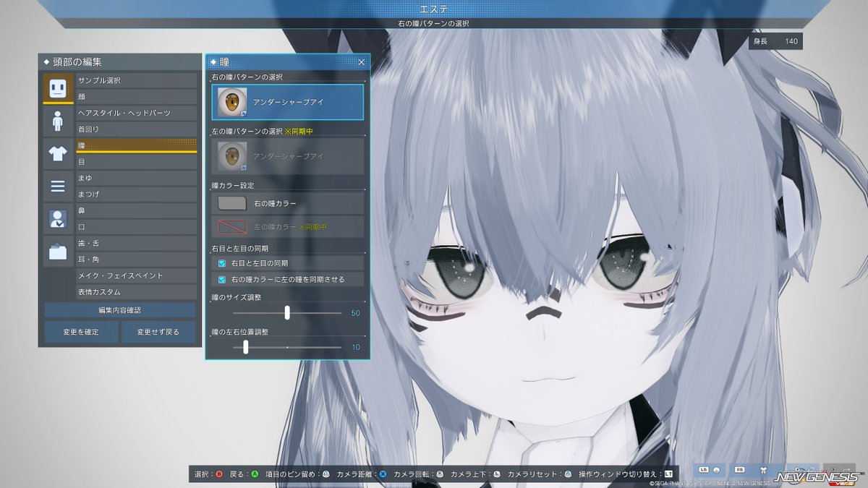Confirm changes with 変更を確定
The height and width of the screenshot is (488, 868).
(x=80, y=332)
